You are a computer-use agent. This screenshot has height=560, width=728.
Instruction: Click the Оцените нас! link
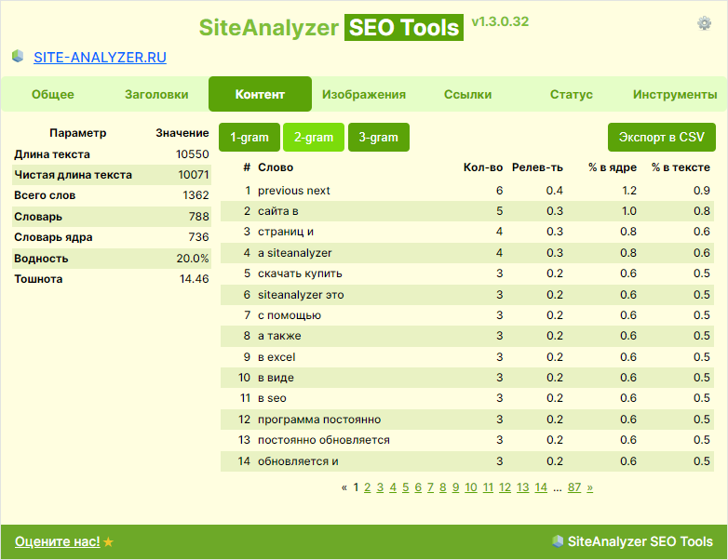(x=57, y=541)
